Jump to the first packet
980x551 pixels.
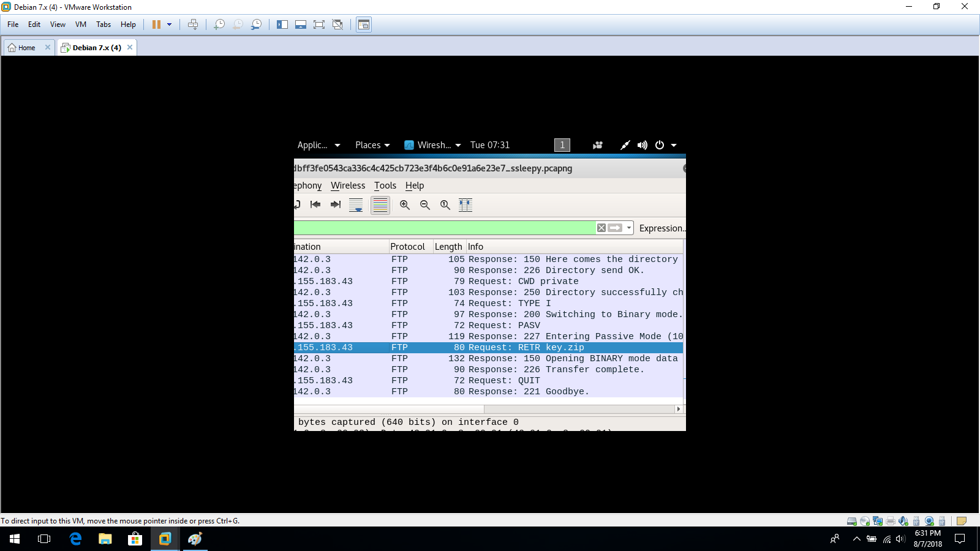click(x=315, y=205)
